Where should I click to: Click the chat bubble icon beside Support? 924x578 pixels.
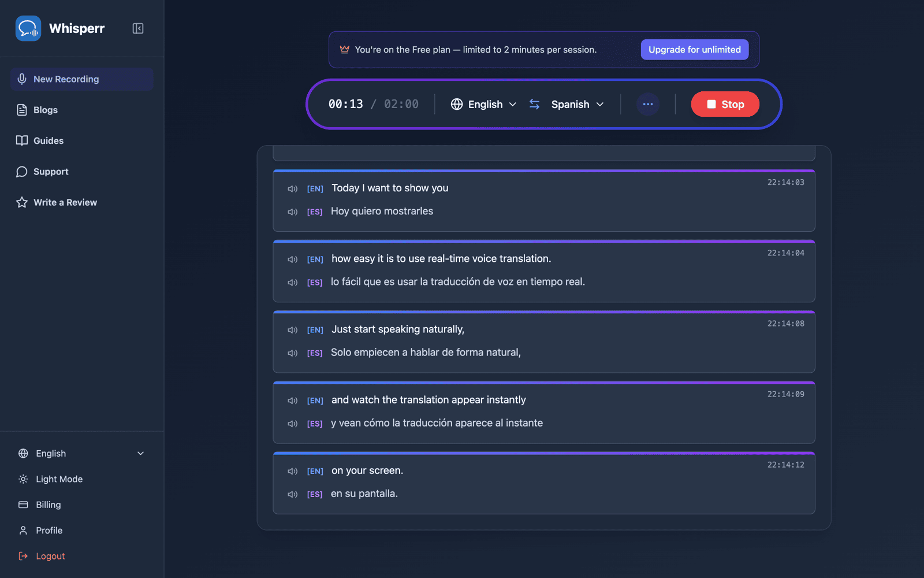point(22,172)
